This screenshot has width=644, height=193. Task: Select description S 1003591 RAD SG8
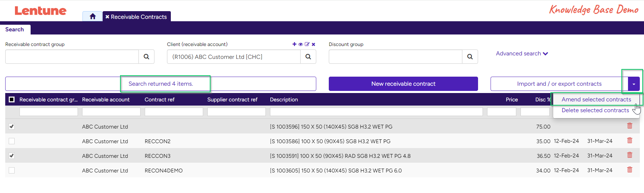(x=340, y=156)
